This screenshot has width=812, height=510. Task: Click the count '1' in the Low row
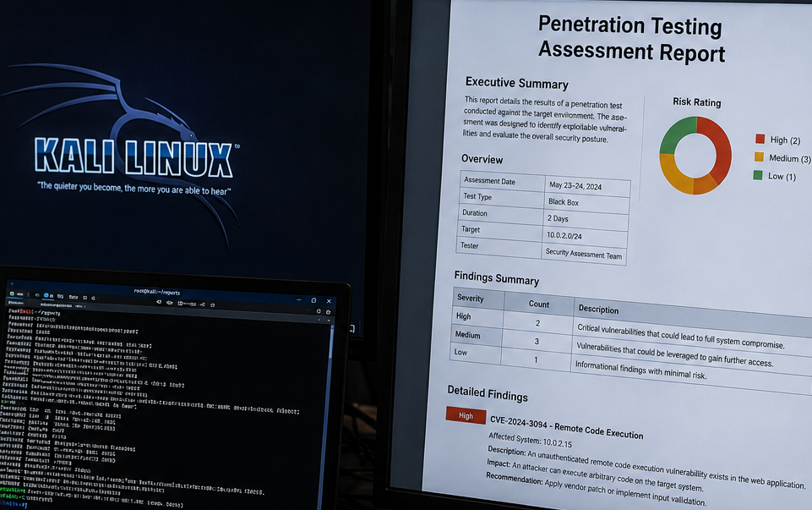point(536,359)
